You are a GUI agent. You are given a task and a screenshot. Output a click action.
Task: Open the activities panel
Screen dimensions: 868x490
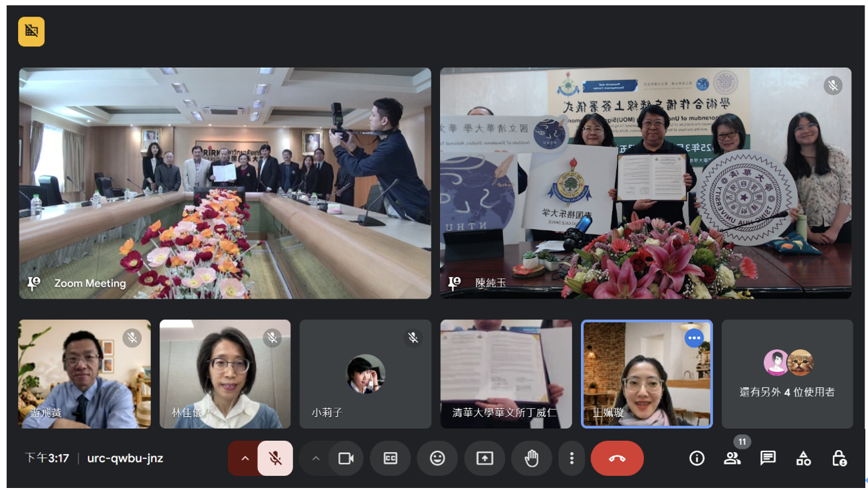point(804,458)
